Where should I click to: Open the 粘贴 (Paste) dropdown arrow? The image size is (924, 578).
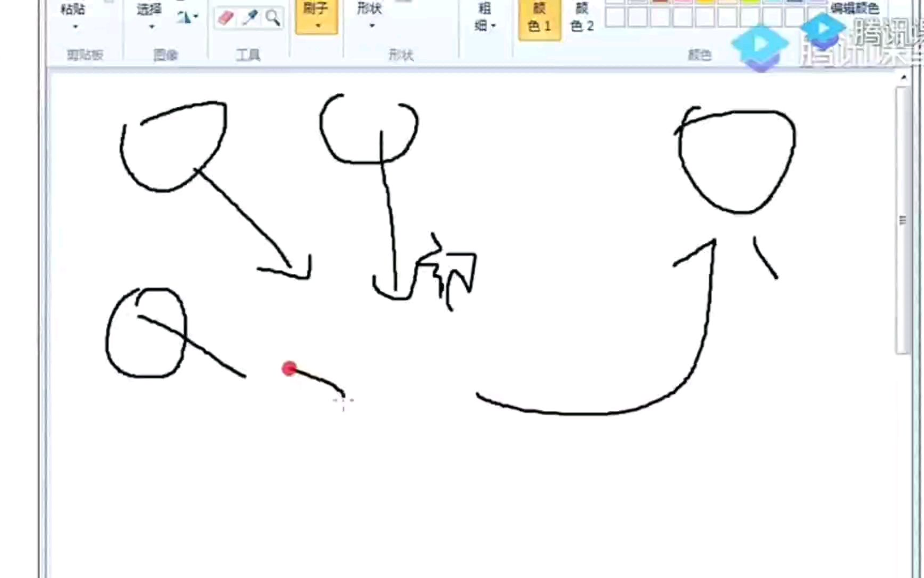75,26
